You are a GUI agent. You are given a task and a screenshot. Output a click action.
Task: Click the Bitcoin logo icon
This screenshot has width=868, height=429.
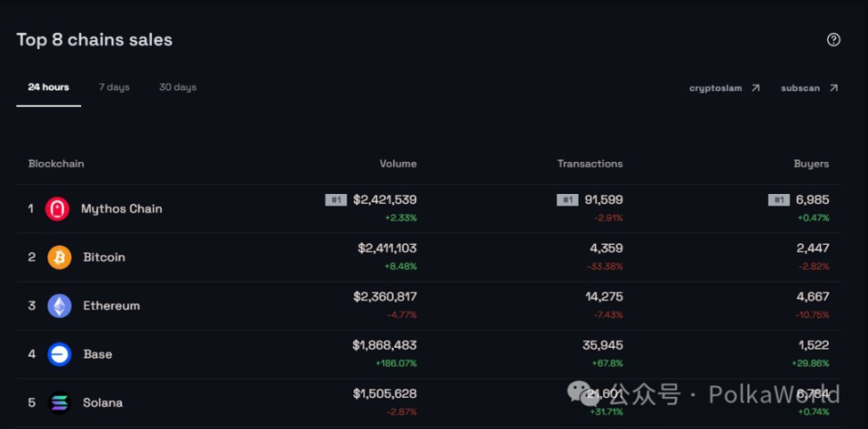[x=59, y=257]
